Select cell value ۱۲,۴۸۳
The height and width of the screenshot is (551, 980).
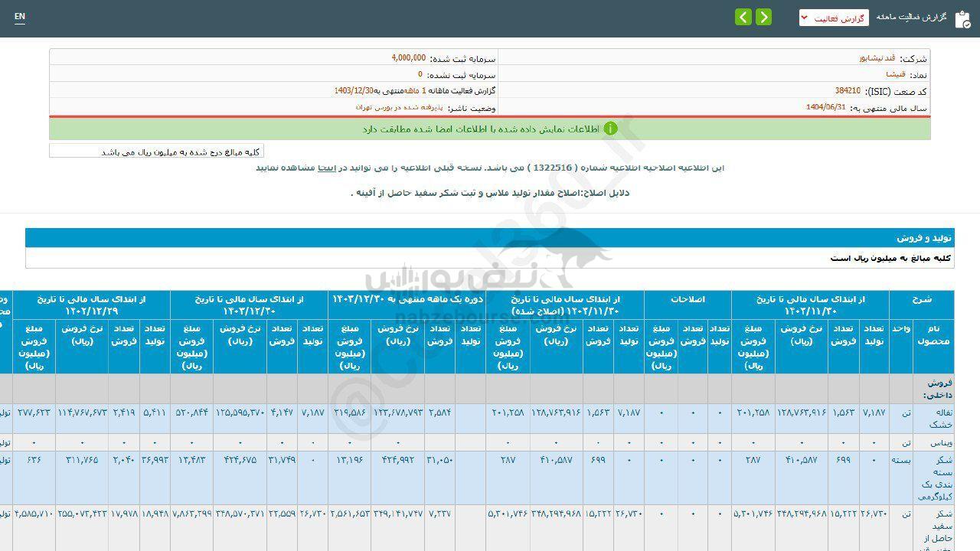tap(192, 459)
